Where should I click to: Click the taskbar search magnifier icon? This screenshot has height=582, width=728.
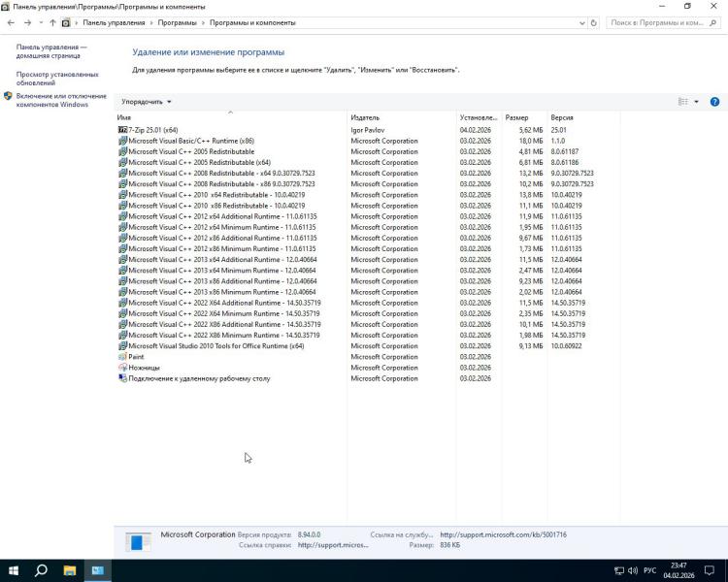click(42, 570)
